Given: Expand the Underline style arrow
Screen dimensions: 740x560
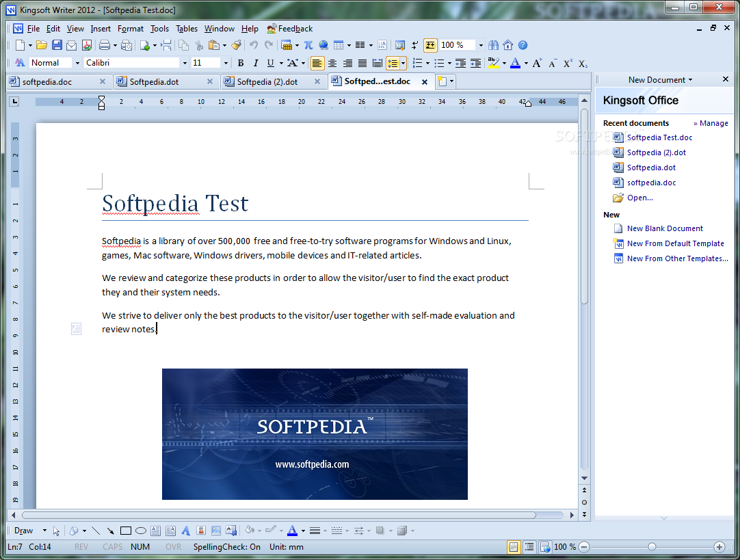Looking at the screenshot, I should pyautogui.click(x=281, y=63).
